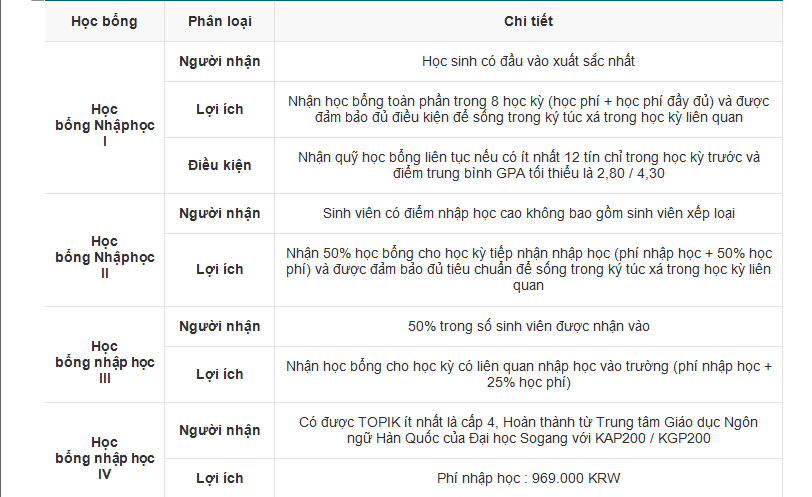This screenshot has width=812, height=497.
Task: Click the "Phân loại" column header
Action: click(219, 21)
